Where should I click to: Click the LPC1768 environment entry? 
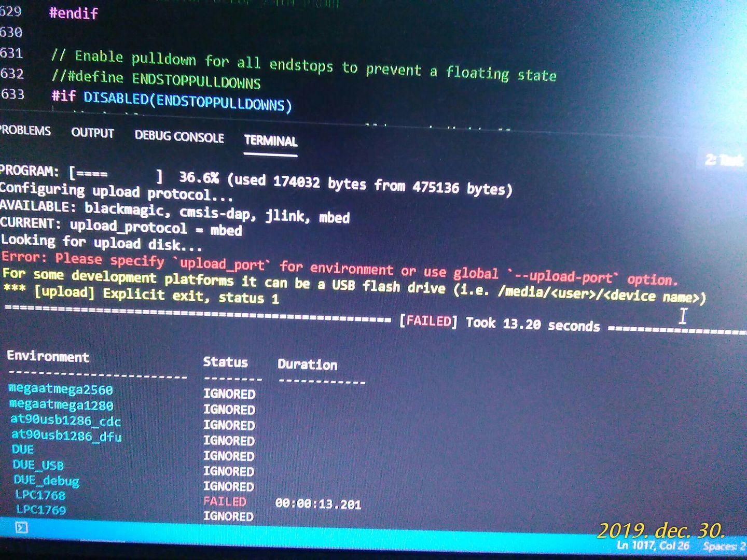[40, 495]
